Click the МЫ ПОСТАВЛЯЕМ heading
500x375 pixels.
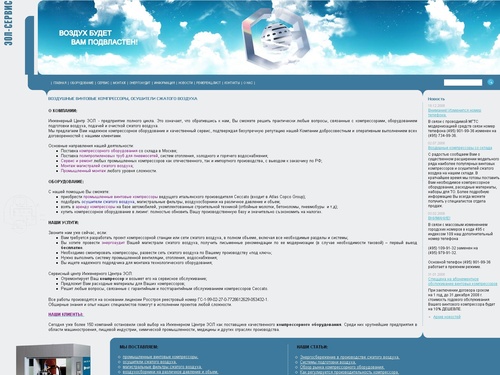[x=139, y=347]
